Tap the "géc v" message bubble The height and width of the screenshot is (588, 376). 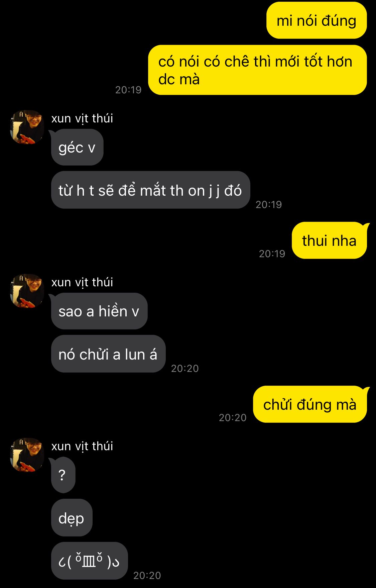tap(77, 147)
